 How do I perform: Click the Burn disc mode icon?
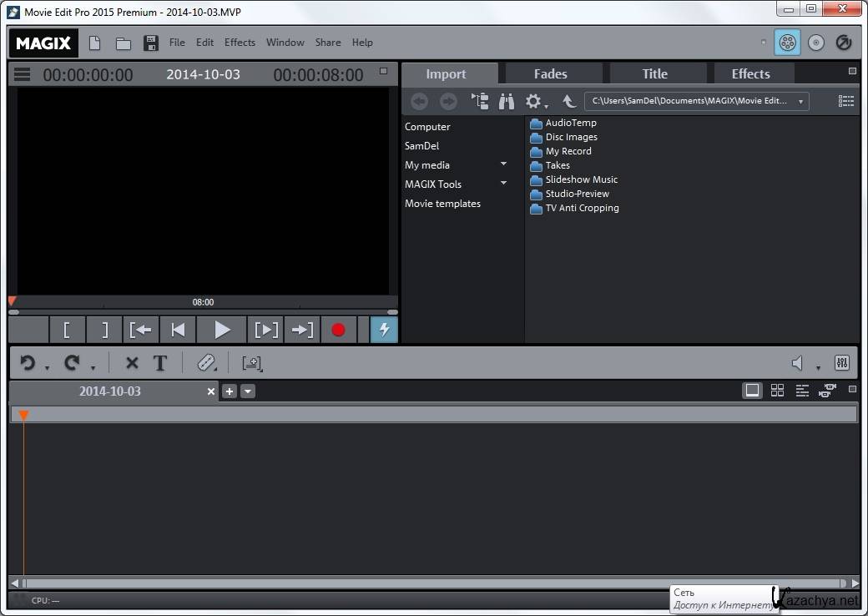[x=816, y=43]
